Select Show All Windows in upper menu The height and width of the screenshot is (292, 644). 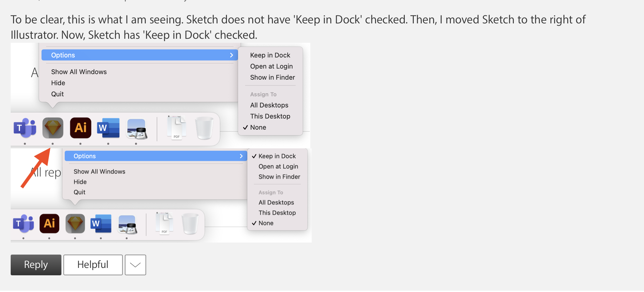(79, 72)
